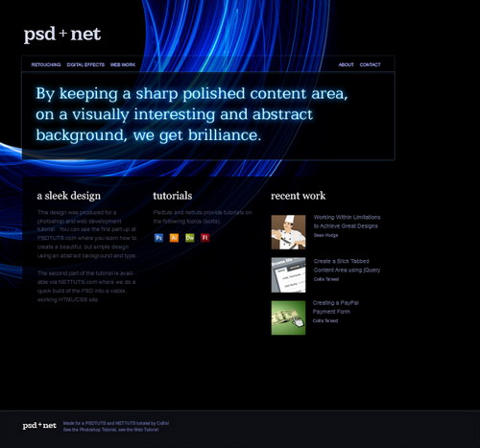
Task: Click the 'tutorials' heading
Action: [173, 196]
